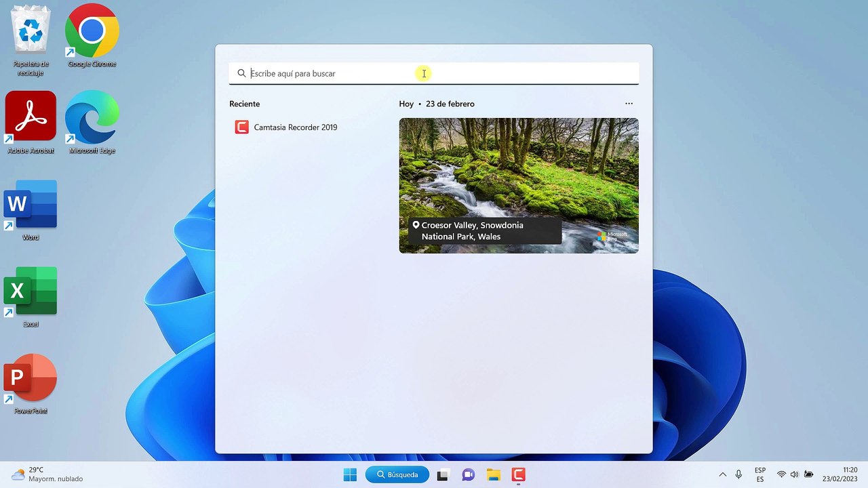Show hidden icons with the tray chevron
This screenshot has width=868, height=488.
[722, 474]
